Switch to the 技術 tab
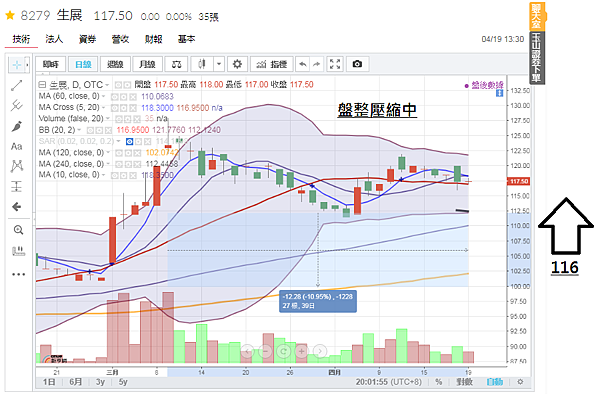 (x=21, y=39)
